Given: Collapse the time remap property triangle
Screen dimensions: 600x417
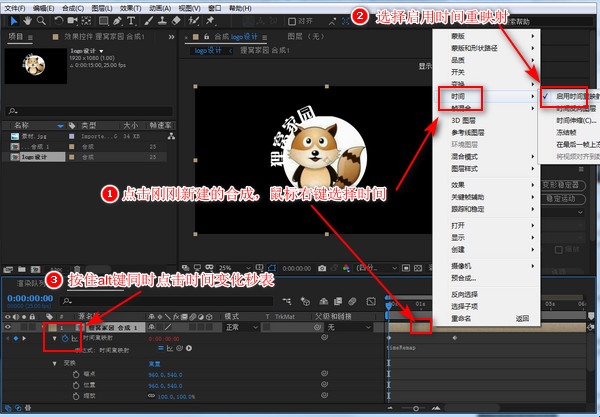Looking at the screenshot, I should tap(54, 338).
